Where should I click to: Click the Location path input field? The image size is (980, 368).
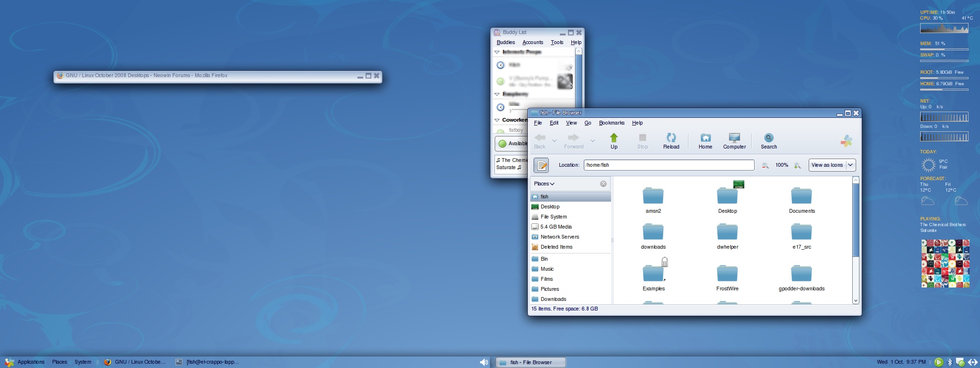668,165
